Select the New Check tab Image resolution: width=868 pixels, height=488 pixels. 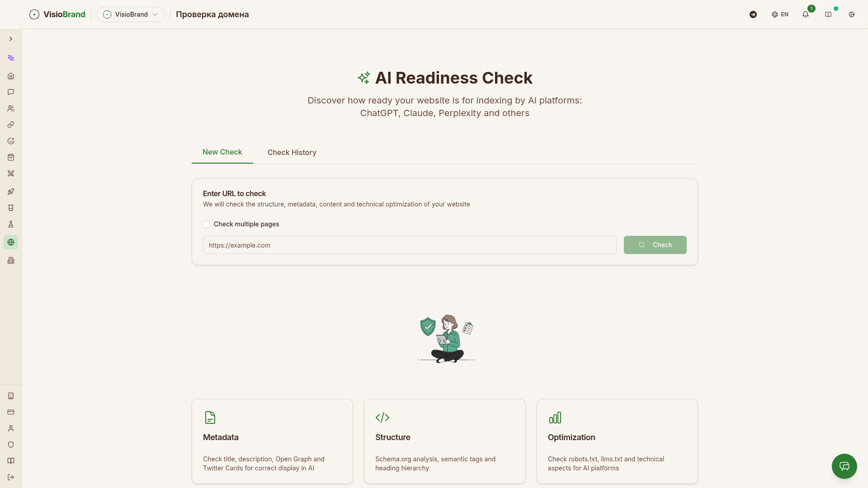(x=222, y=152)
